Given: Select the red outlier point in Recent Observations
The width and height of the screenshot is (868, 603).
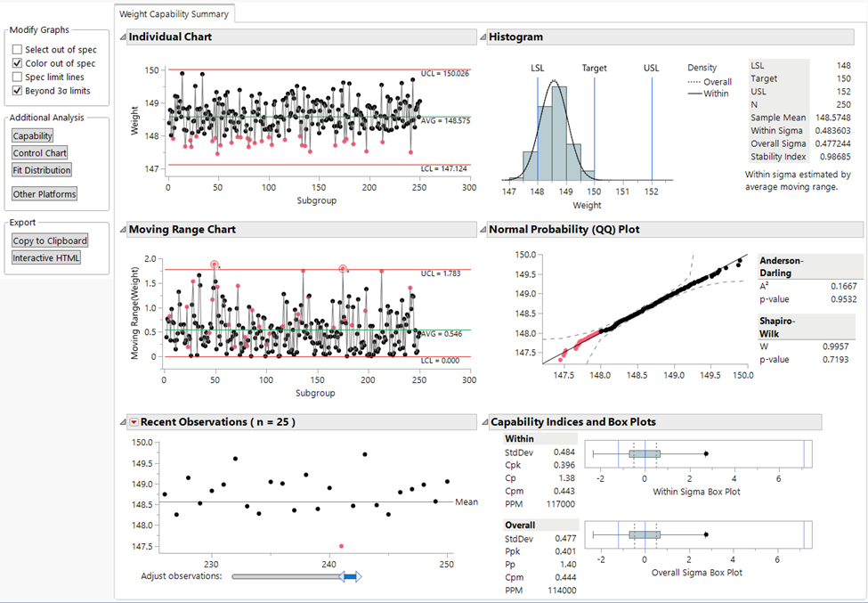Looking at the screenshot, I should (341, 543).
